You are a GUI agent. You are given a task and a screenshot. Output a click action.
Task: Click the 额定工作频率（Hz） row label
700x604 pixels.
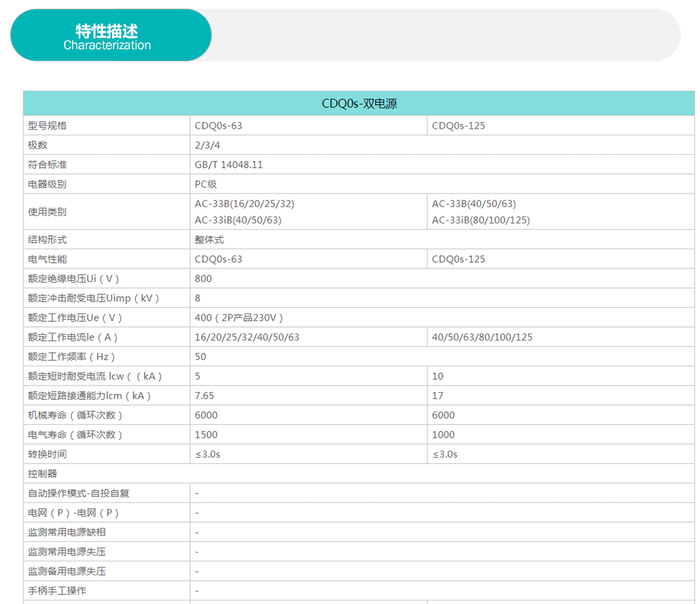[71, 356]
